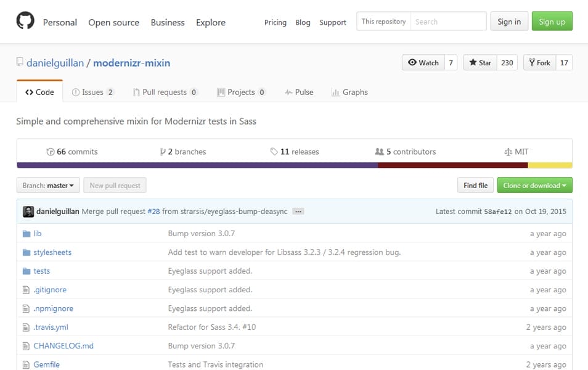Open the Explore menu dropdown
Screen dimensions: 588x370
(x=210, y=22)
